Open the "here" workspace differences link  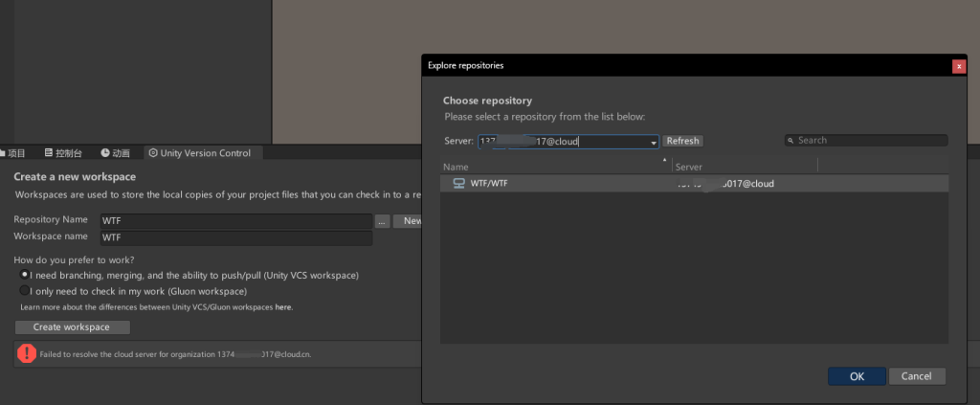click(x=283, y=307)
